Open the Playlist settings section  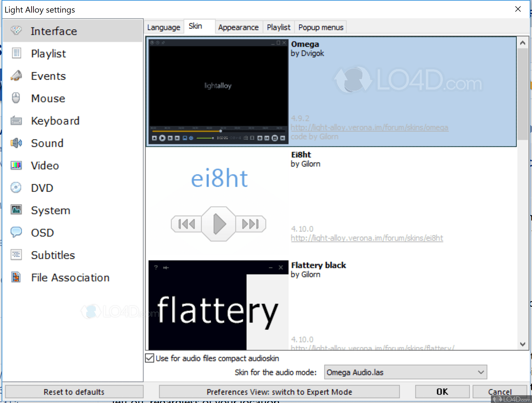click(48, 53)
